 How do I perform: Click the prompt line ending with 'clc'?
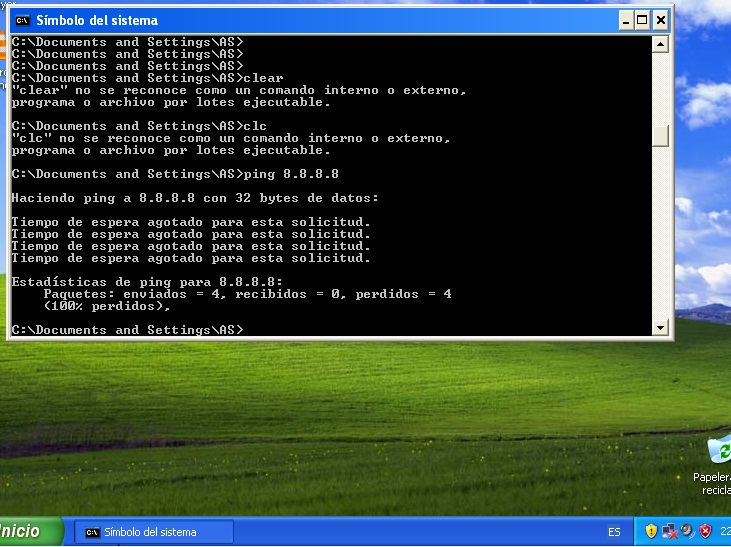139,126
